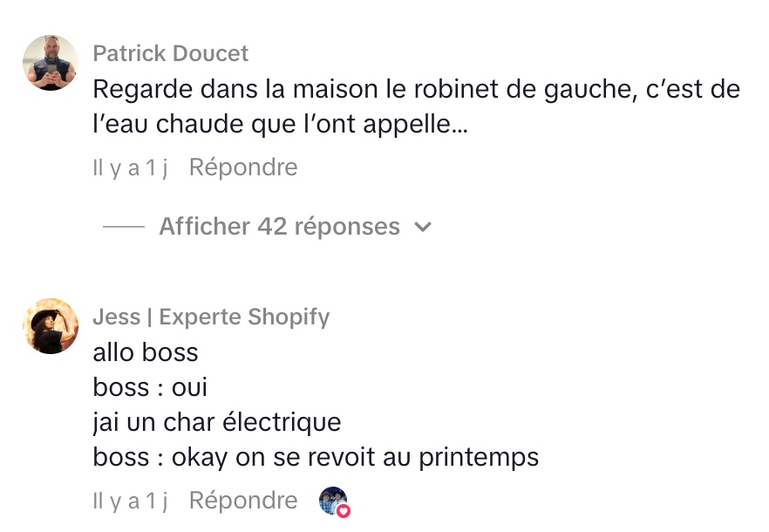Select the "Regarde dans la maison" comment line

point(415,89)
